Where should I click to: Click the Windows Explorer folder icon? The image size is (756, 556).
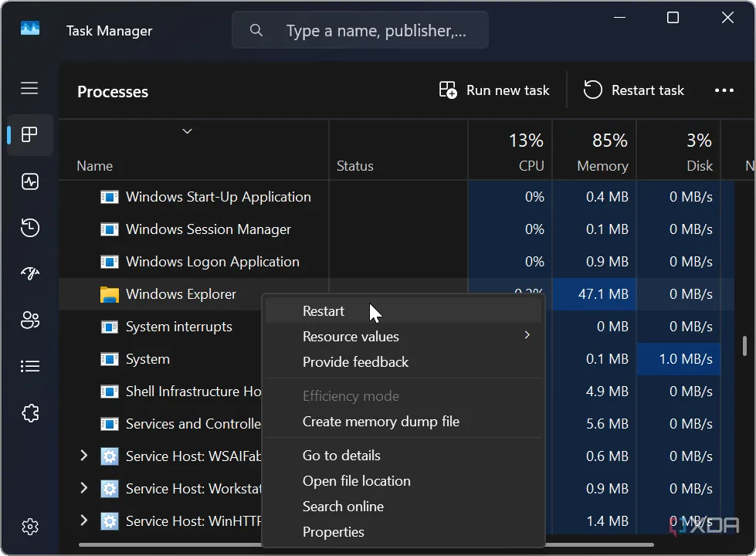(x=110, y=294)
